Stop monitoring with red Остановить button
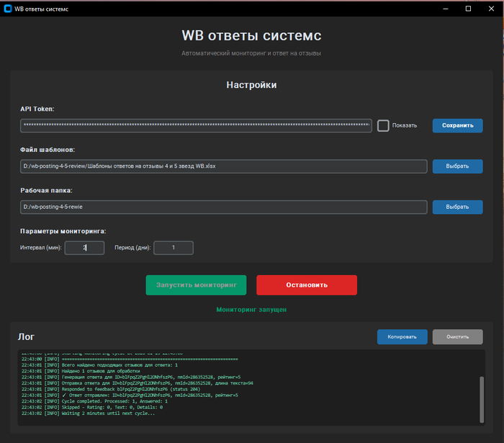The width and height of the screenshot is (504, 443). pos(306,285)
